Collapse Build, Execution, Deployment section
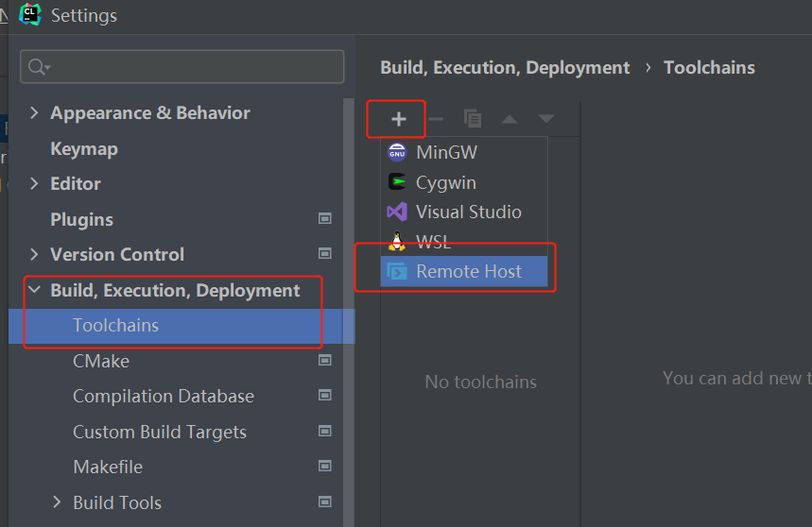This screenshot has height=527, width=812. (34, 290)
